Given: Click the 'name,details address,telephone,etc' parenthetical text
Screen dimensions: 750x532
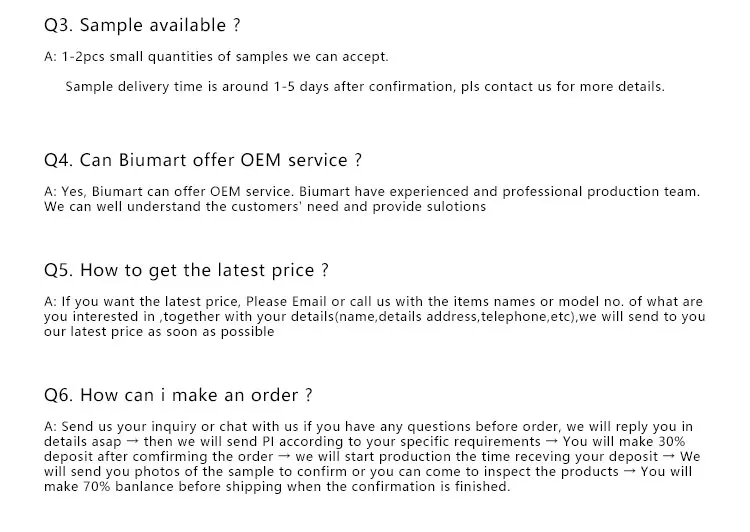Looking at the screenshot, I should 455,317.
